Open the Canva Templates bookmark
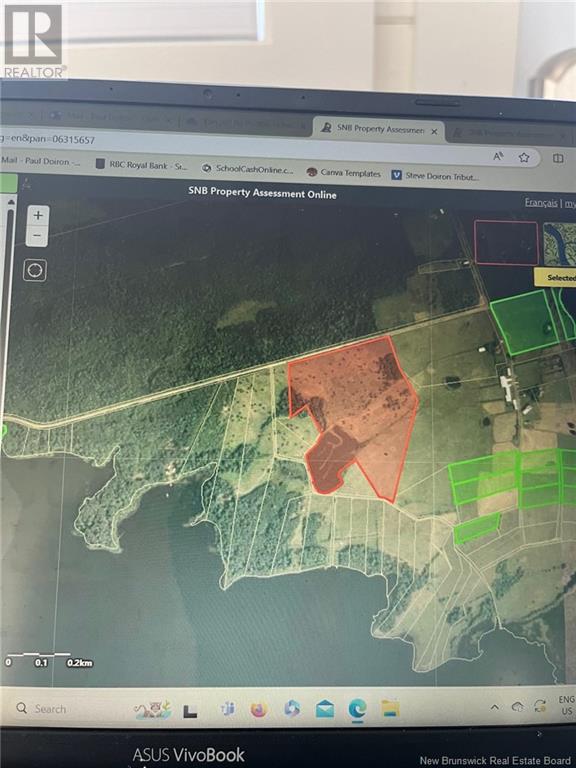 point(343,173)
